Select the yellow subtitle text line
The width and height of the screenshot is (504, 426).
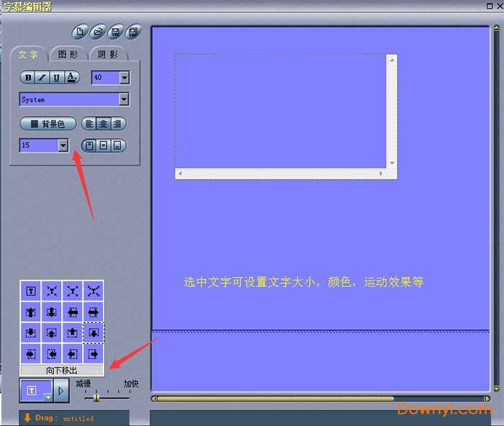pos(303,282)
